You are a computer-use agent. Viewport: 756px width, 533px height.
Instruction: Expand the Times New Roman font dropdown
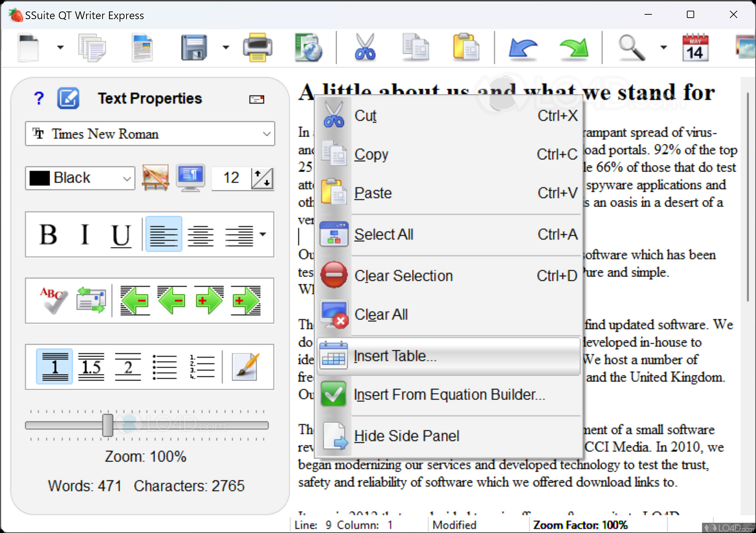(267, 134)
